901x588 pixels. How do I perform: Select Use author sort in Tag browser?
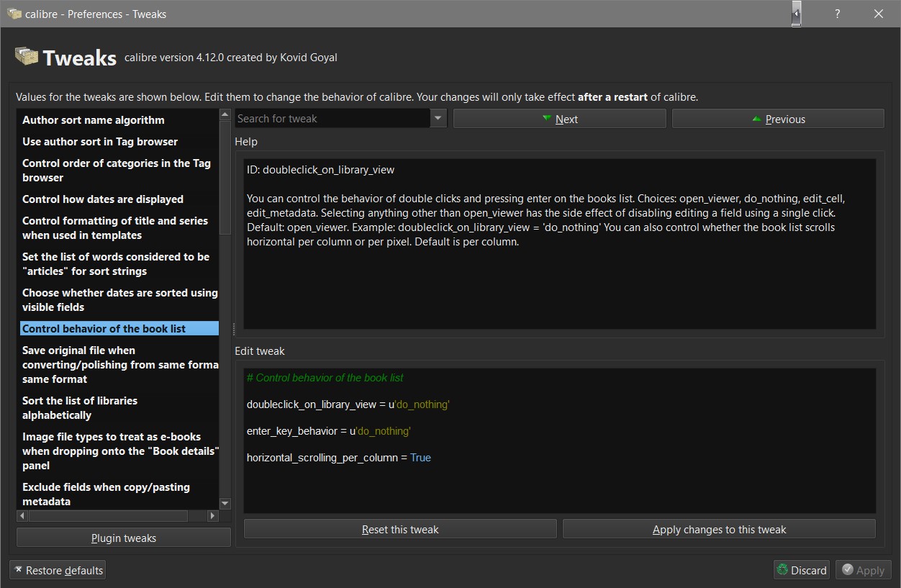(100, 142)
